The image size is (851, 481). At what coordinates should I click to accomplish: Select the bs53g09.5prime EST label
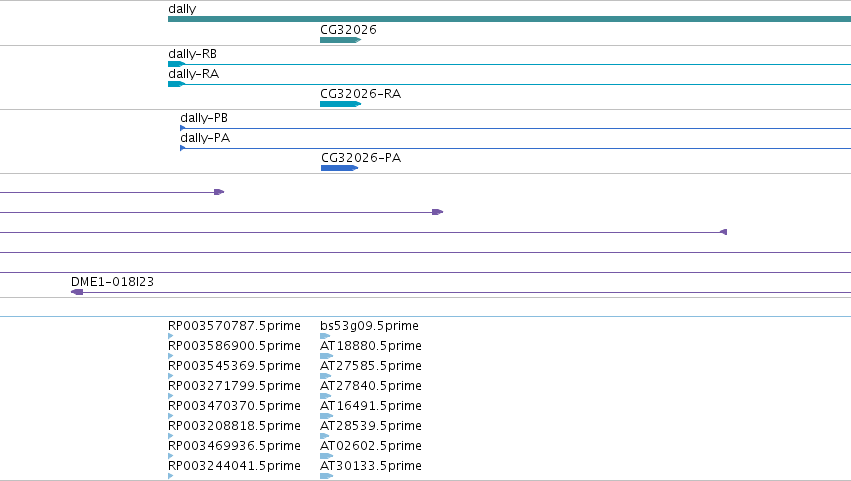point(369,326)
